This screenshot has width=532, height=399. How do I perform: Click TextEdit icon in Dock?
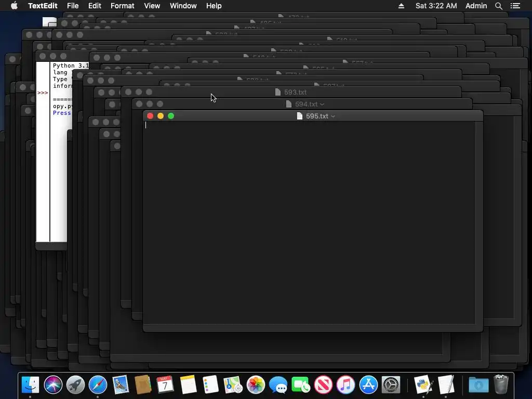pyautogui.click(x=446, y=385)
